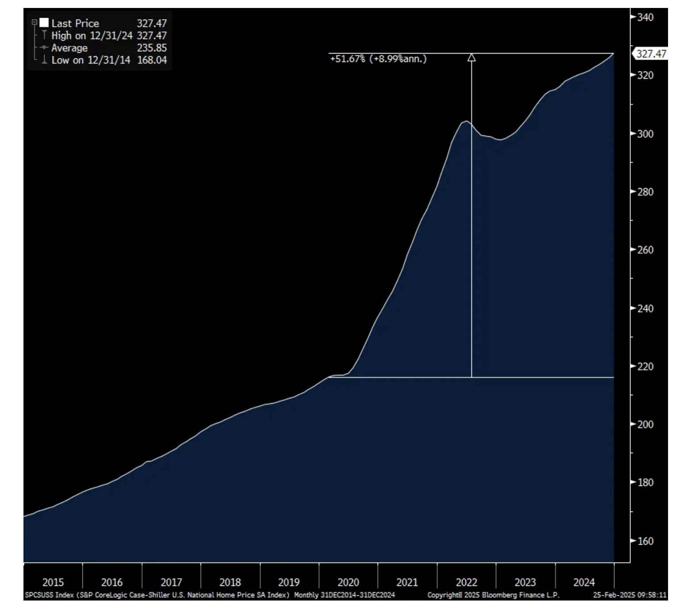The width and height of the screenshot is (680, 616).
Task: Click the 2015 label on the time axis
Action: 53,582
